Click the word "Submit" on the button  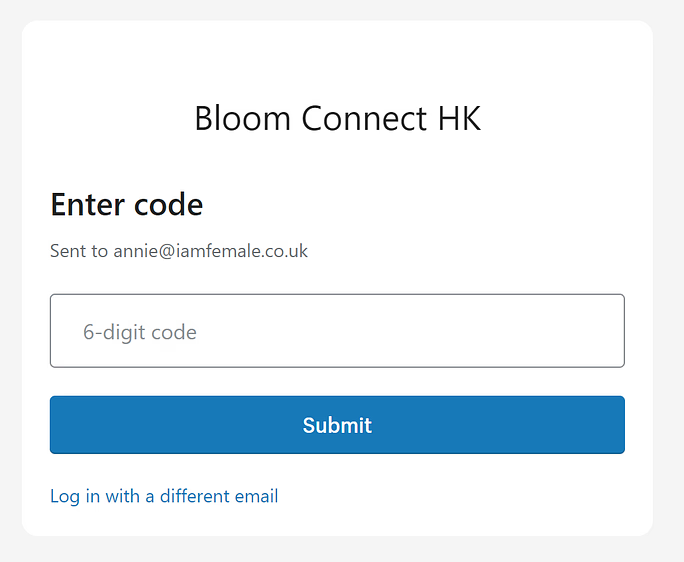point(337,425)
